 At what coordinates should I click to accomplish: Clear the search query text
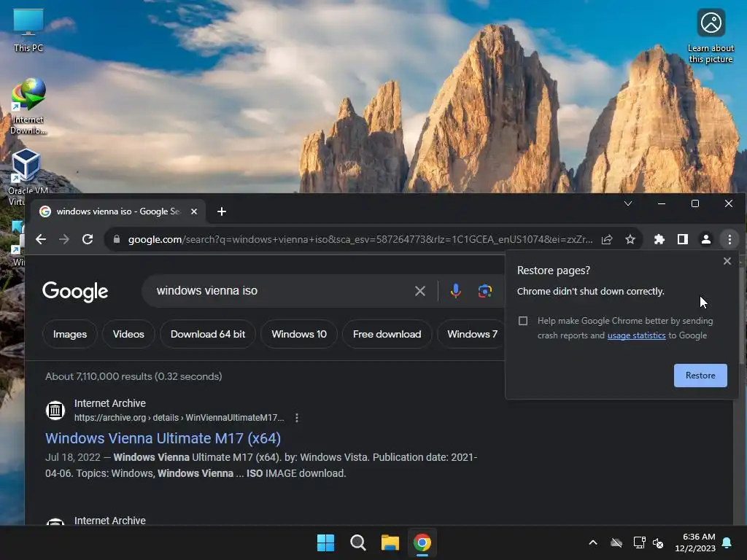click(x=419, y=291)
